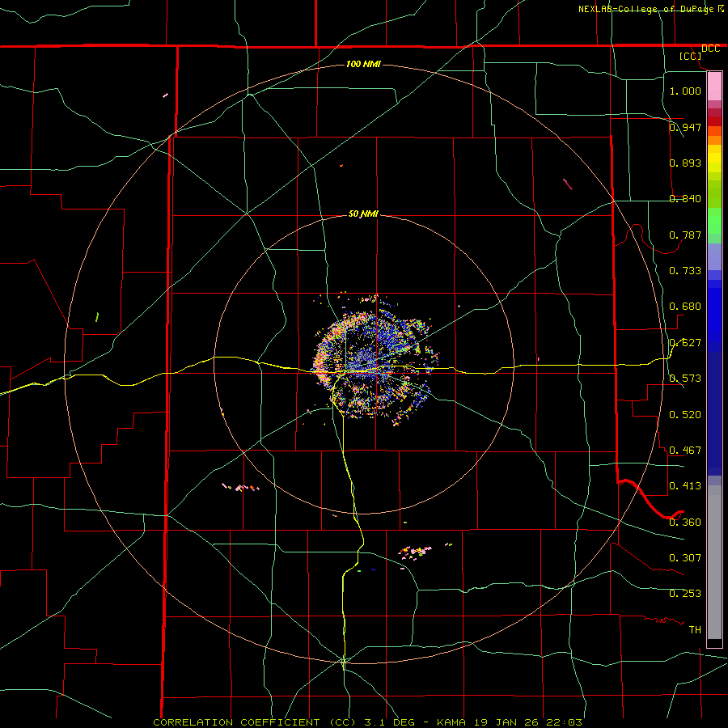The width and height of the screenshot is (728, 728).
Task: Click the 0.573 legend value
Action: pyautogui.click(x=685, y=378)
